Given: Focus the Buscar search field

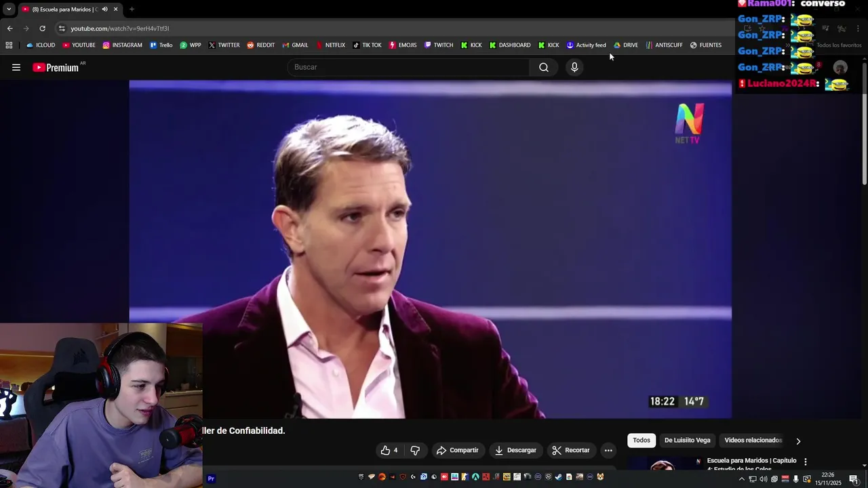Looking at the screenshot, I should tap(409, 67).
